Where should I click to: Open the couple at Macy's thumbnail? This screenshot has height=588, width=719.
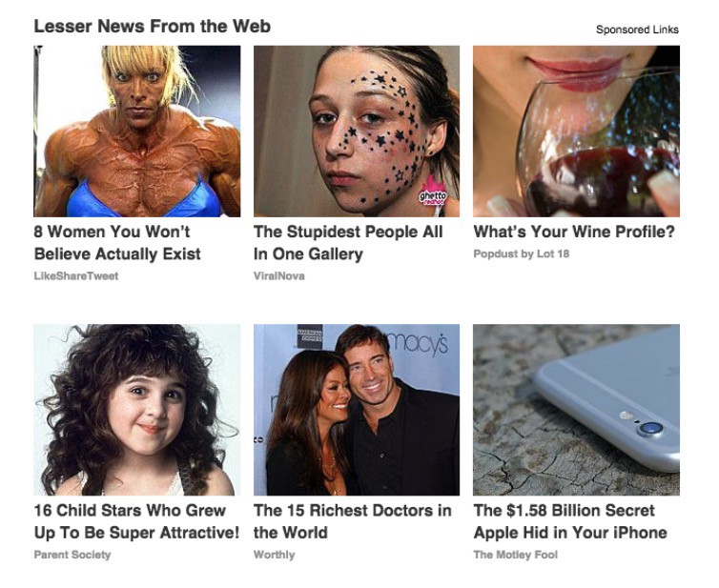[357, 410]
